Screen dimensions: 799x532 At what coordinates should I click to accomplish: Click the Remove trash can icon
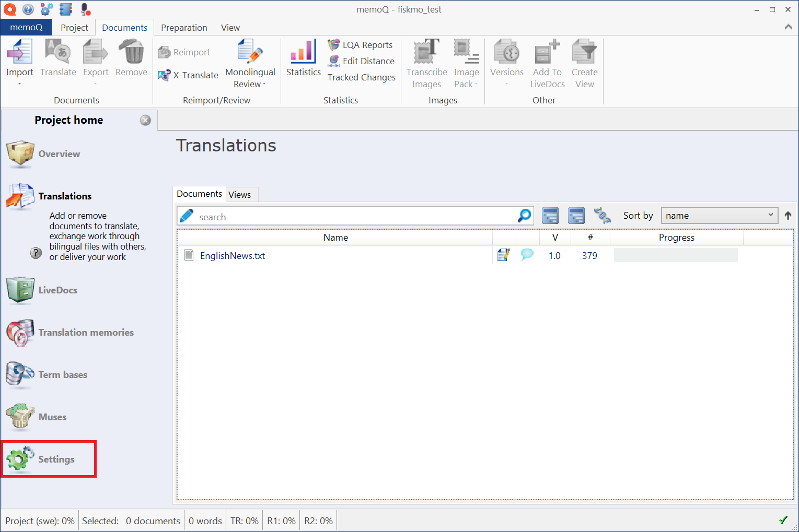131,52
